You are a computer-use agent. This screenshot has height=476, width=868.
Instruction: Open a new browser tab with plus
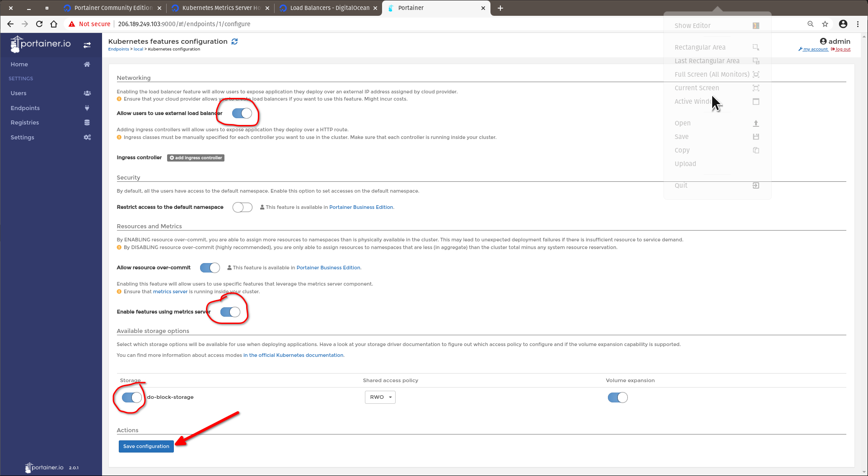(x=500, y=8)
